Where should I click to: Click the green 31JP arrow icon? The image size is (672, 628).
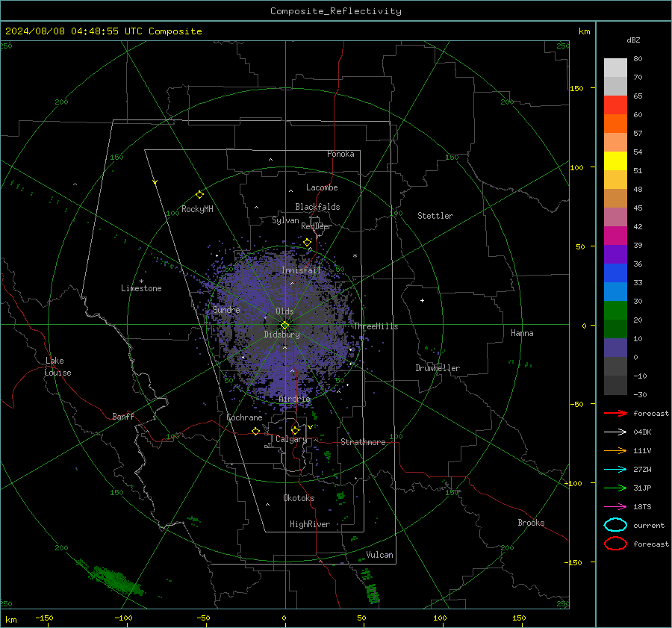(x=615, y=488)
